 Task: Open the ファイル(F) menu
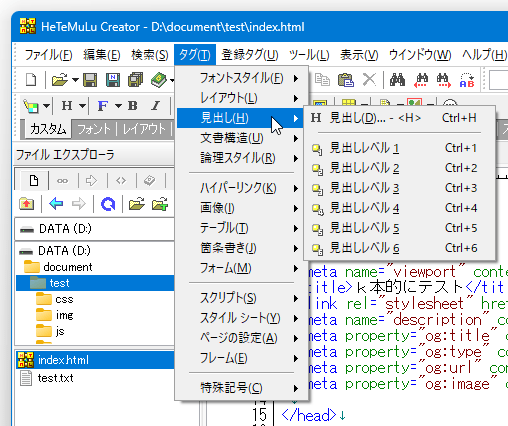(48, 55)
